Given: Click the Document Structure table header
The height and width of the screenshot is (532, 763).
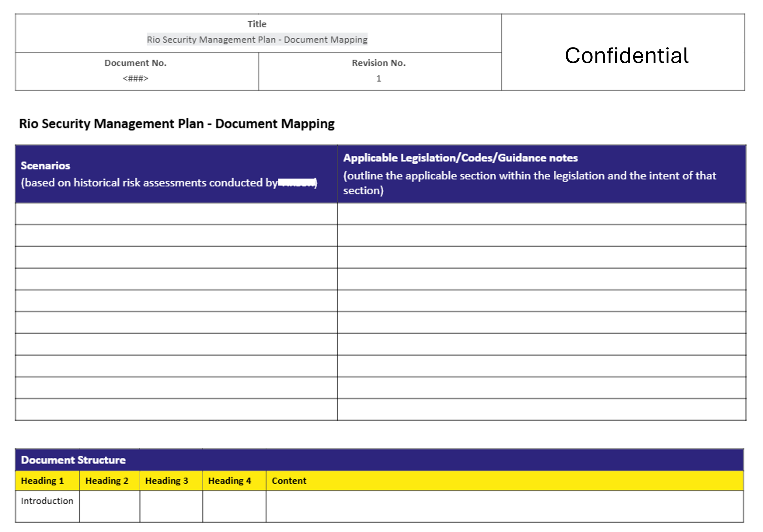Looking at the screenshot, I should pyautogui.click(x=73, y=460).
